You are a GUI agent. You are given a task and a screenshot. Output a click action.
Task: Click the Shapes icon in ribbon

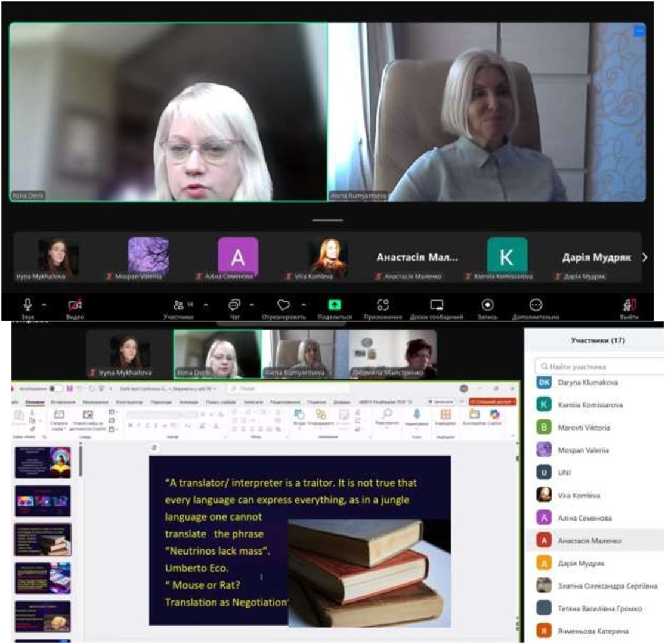coord(299,414)
